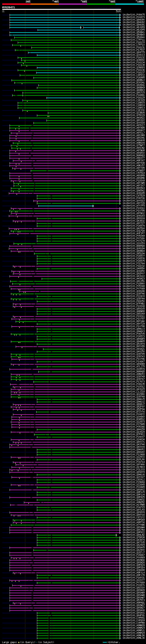
Task: Click the red 20% identity legend segment
Action: (x=16, y=4)
